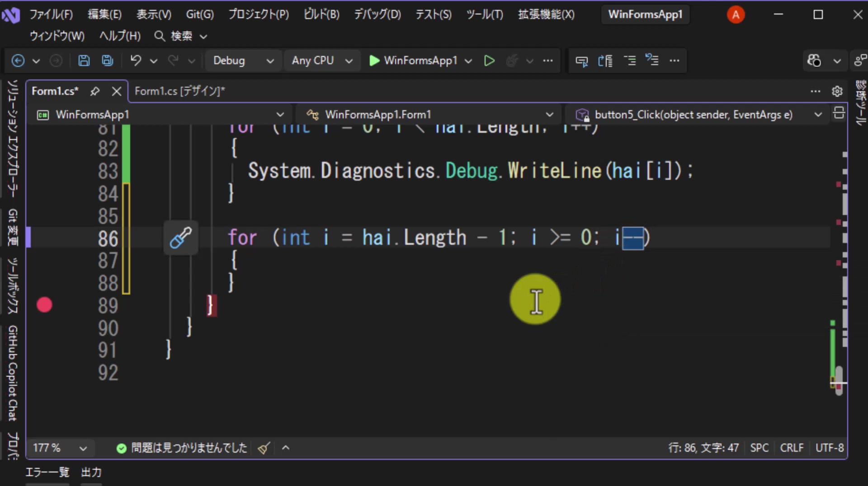Expand the Copilot toolbar dropdown arrow
Screen dimensions: 868x486
coord(837,61)
